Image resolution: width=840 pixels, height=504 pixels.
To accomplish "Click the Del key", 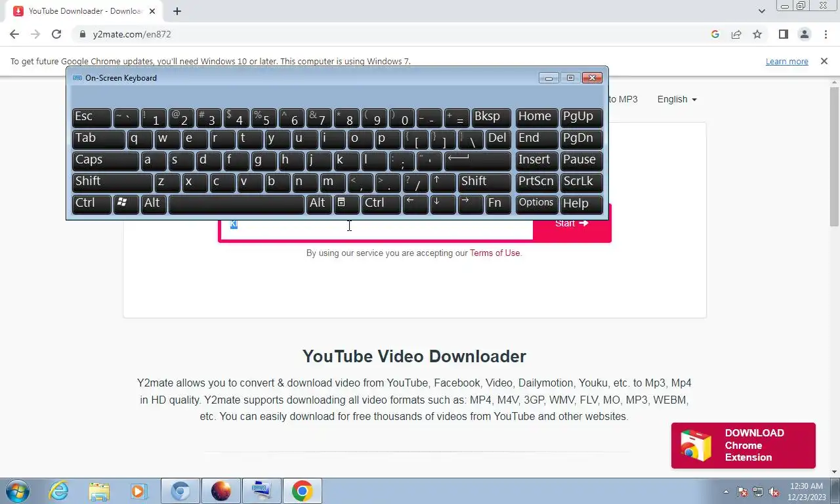I will 498,139.
